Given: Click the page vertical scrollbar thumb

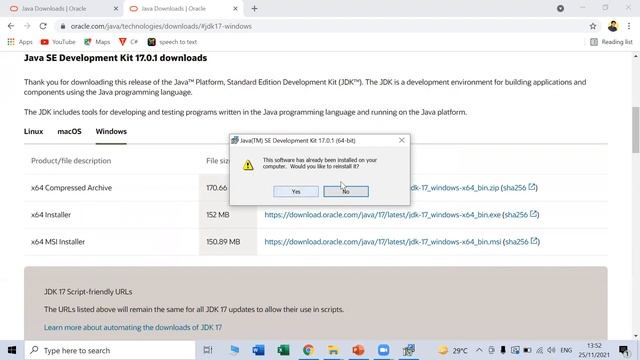Looking at the screenshot, I should click(x=636, y=130).
